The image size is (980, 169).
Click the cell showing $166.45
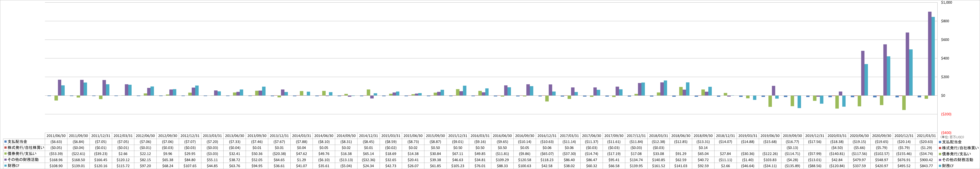pyautogui.click(x=101, y=160)
